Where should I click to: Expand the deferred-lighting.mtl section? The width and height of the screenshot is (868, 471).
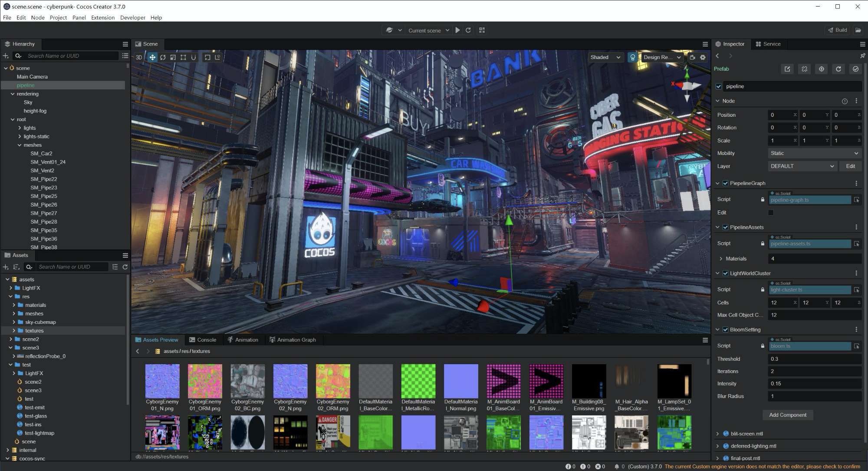click(718, 445)
